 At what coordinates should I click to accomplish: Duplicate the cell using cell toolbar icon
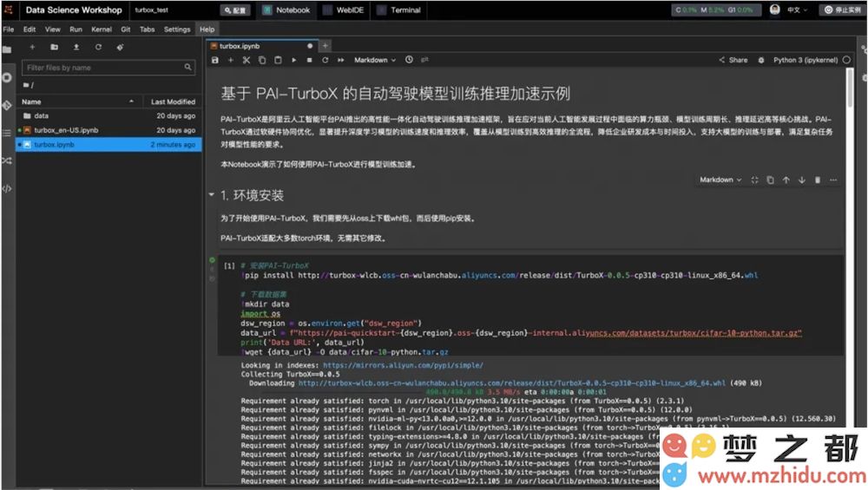pyautogui.click(x=770, y=180)
